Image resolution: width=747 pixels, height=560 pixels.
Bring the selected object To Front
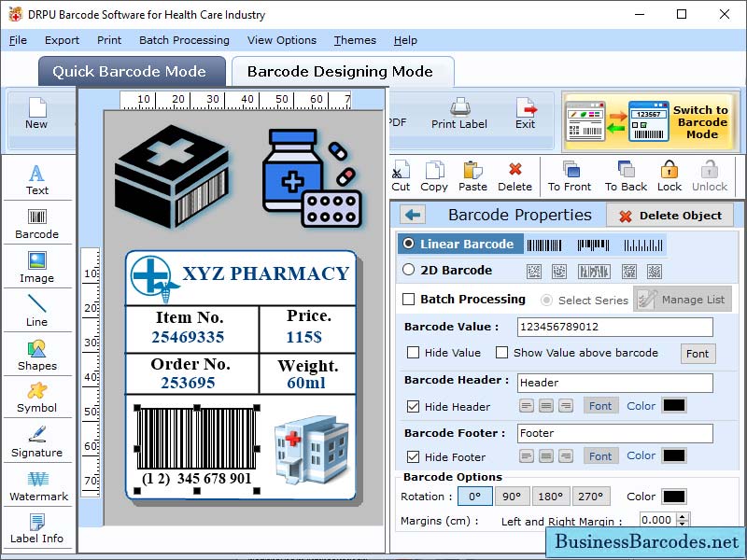point(571,174)
